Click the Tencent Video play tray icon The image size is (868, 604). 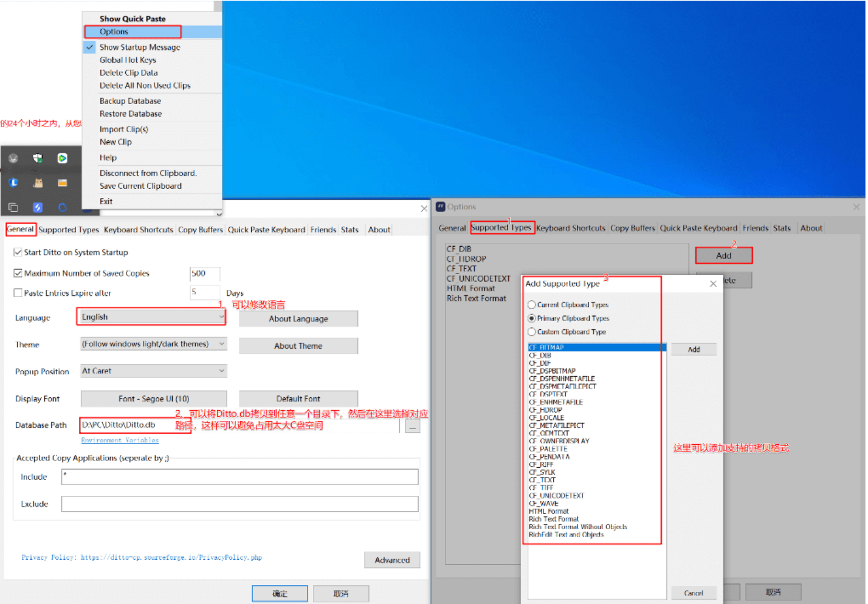click(63, 159)
